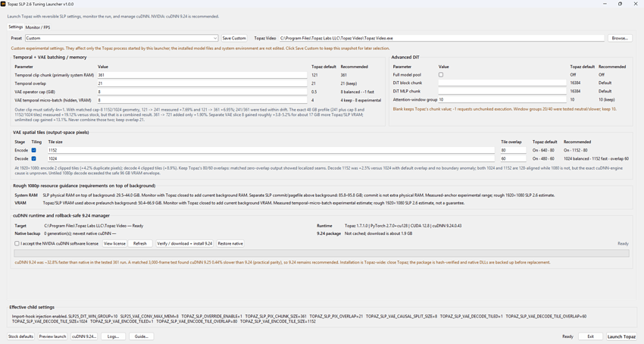
Task: Click the Stock defaults button
Action: click(x=21, y=336)
